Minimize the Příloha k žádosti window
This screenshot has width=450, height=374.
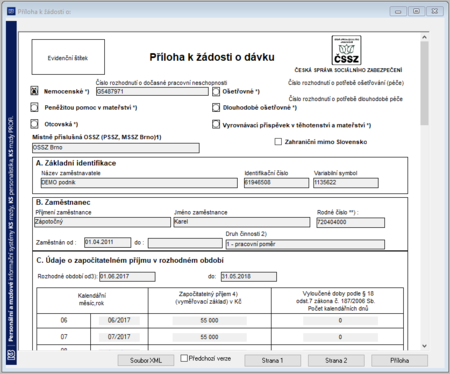pyautogui.click(x=398, y=11)
